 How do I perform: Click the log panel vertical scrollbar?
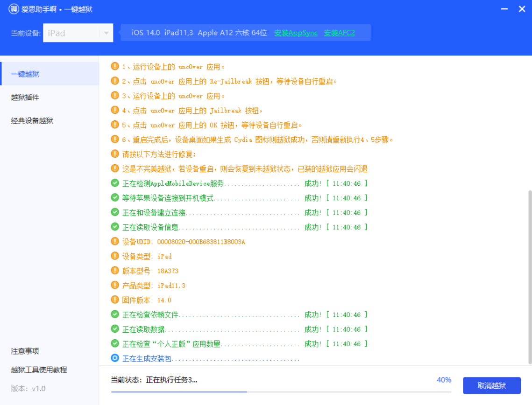pyautogui.click(x=529, y=276)
